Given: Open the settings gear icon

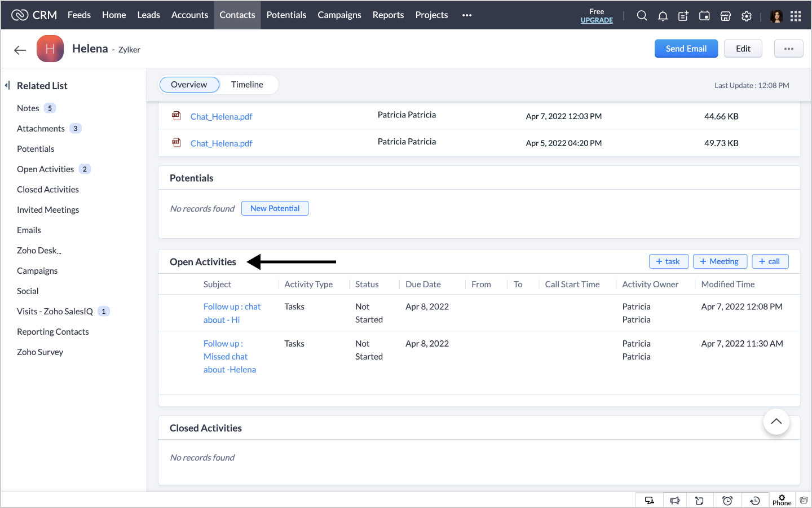Looking at the screenshot, I should pyautogui.click(x=747, y=16).
